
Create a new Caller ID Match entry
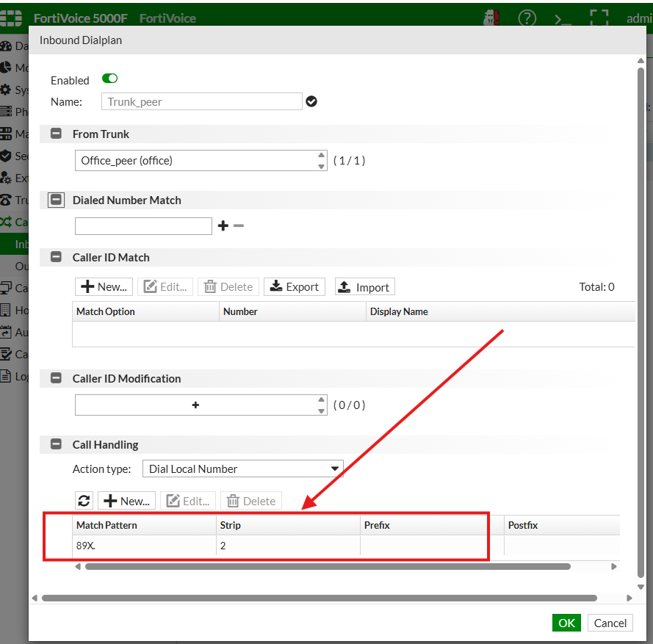point(104,287)
